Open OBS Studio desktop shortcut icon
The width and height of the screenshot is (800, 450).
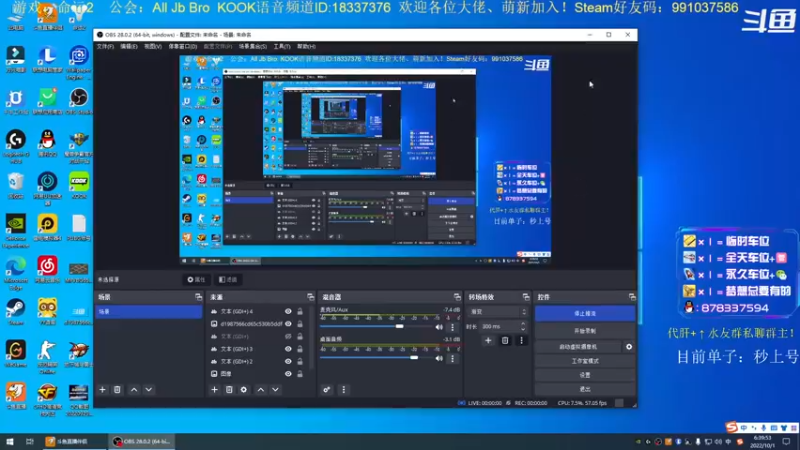pos(79,102)
